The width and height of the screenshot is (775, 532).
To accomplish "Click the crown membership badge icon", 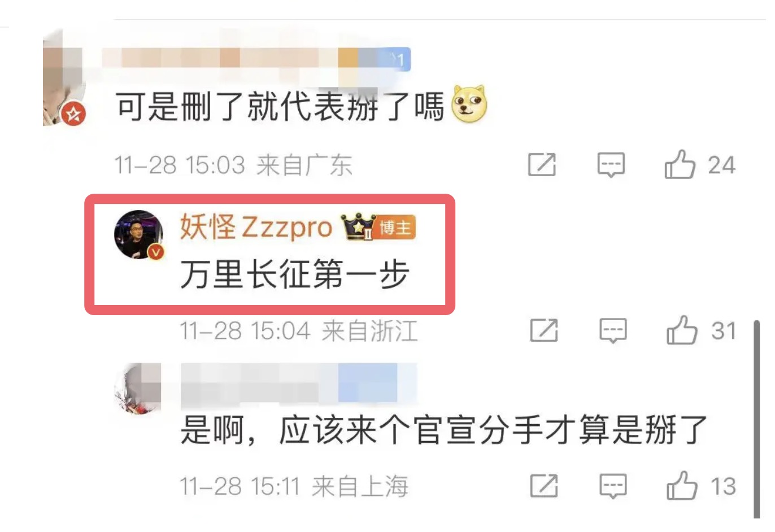I will pyautogui.click(x=358, y=227).
